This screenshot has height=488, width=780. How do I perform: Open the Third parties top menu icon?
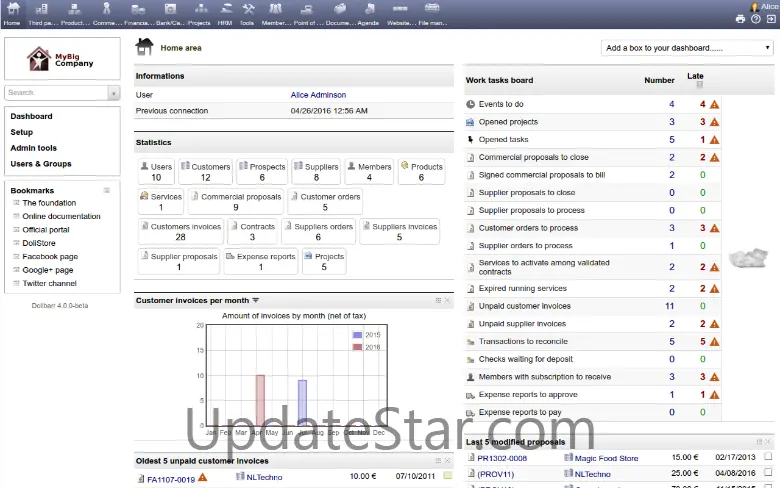click(x=43, y=12)
